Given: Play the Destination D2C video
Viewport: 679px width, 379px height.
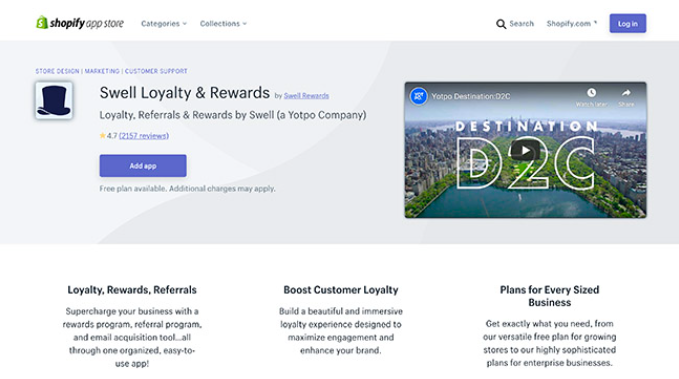Looking at the screenshot, I should [x=525, y=150].
